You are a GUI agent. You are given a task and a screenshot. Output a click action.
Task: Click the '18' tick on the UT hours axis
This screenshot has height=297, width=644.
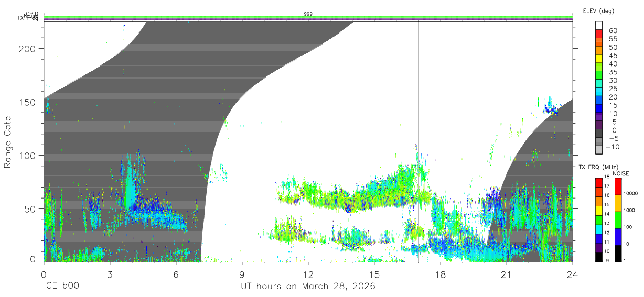(441, 274)
